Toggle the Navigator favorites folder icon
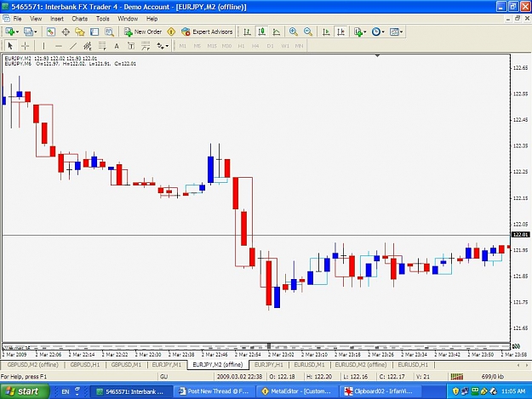 coord(80,31)
